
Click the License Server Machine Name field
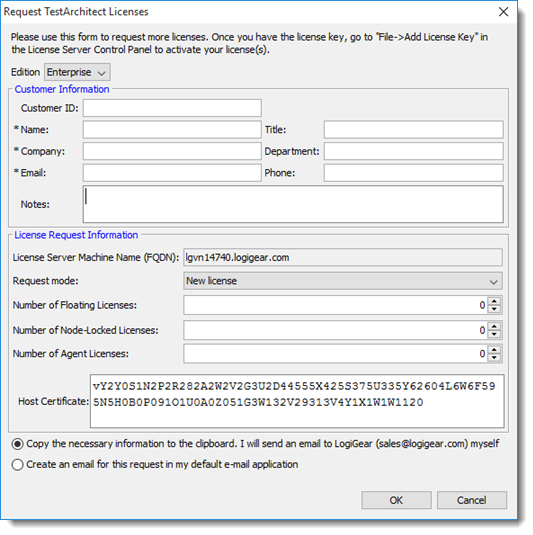[x=343, y=257]
